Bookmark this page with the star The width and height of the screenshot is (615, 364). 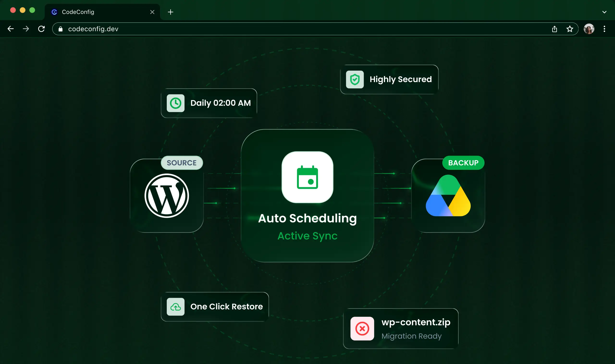click(570, 29)
